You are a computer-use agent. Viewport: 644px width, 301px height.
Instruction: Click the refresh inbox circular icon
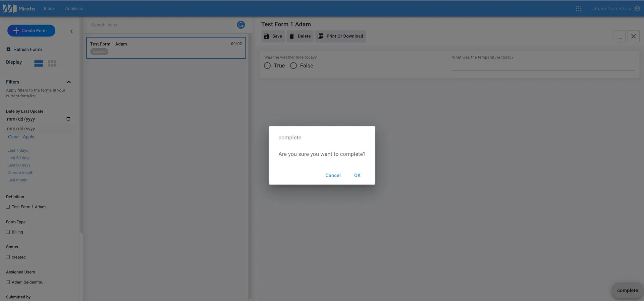click(x=241, y=25)
